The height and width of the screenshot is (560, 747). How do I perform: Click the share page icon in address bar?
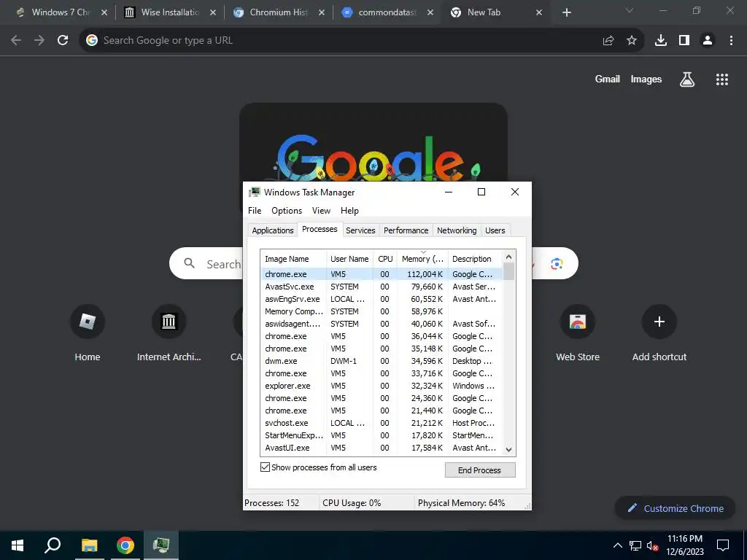608,41
